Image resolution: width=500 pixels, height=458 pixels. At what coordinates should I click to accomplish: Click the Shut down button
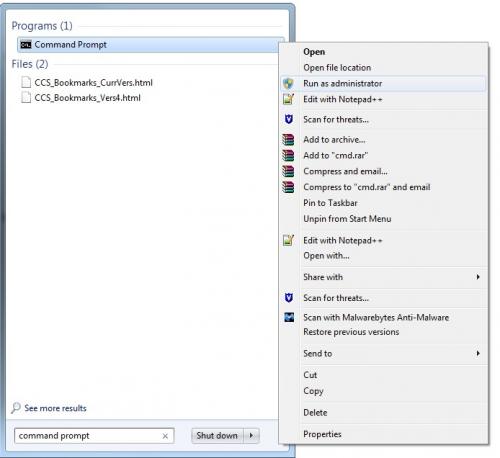point(217,435)
